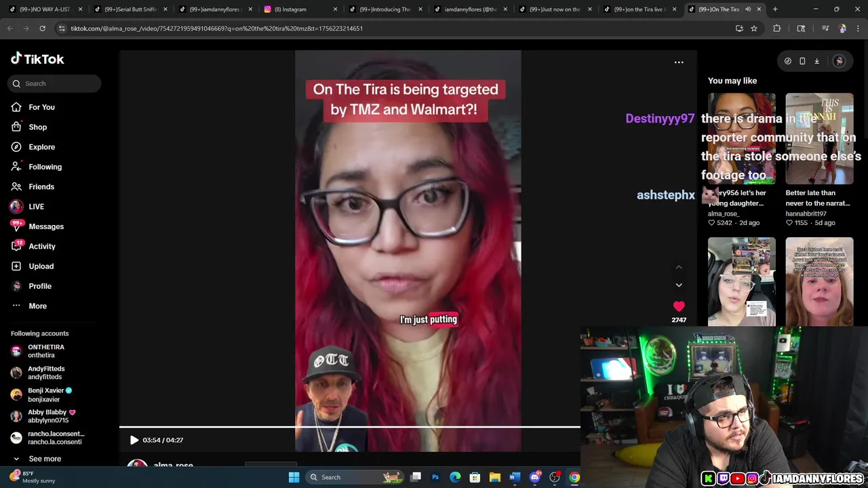Reload the page
Viewport: 868px width, 488px height.
42,28
